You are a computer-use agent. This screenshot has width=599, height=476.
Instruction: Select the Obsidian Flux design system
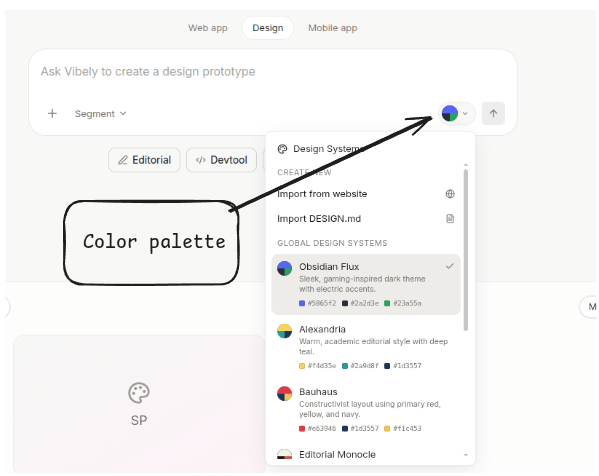[366, 284]
